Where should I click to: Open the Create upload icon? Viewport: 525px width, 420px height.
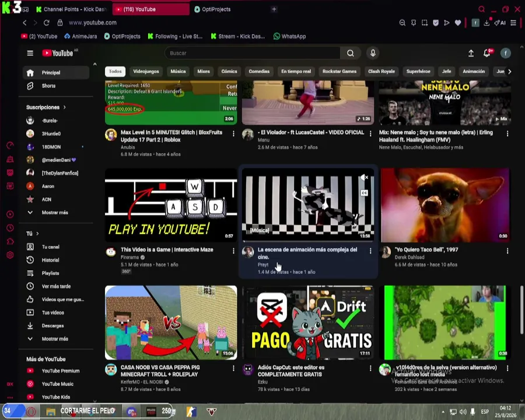point(471,53)
